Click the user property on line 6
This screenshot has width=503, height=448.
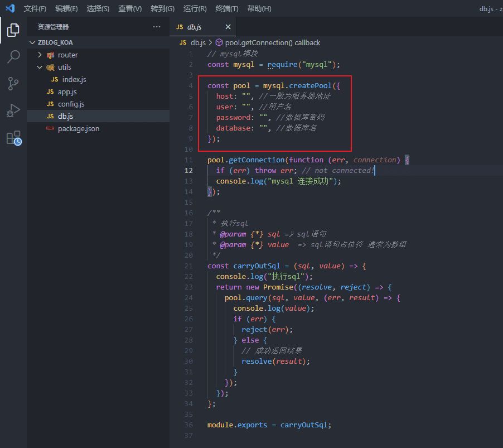click(x=224, y=107)
